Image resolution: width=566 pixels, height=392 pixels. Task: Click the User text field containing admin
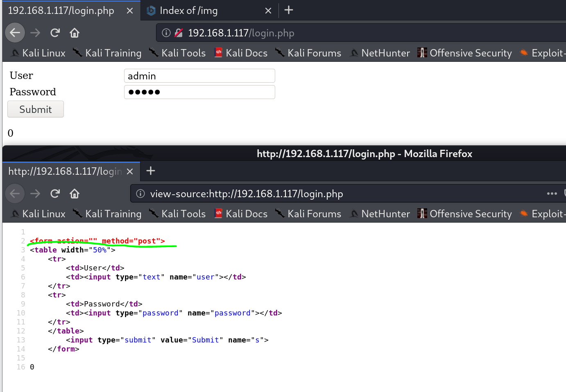tap(199, 76)
